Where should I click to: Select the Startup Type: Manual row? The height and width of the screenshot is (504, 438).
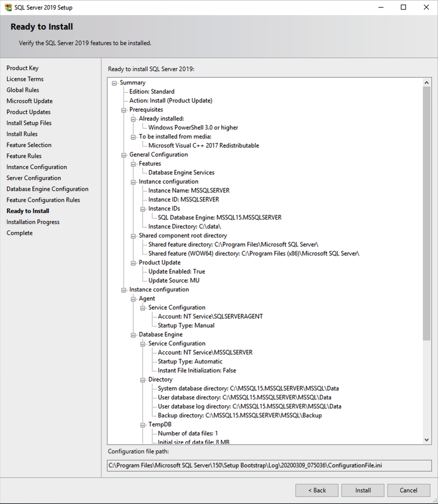[186, 325]
